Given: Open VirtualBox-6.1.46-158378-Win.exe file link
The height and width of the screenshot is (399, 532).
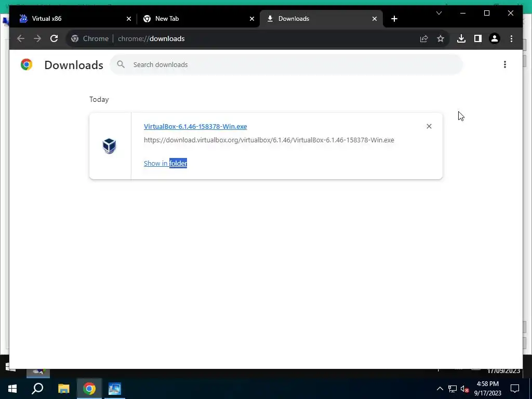Looking at the screenshot, I should [x=195, y=126].
